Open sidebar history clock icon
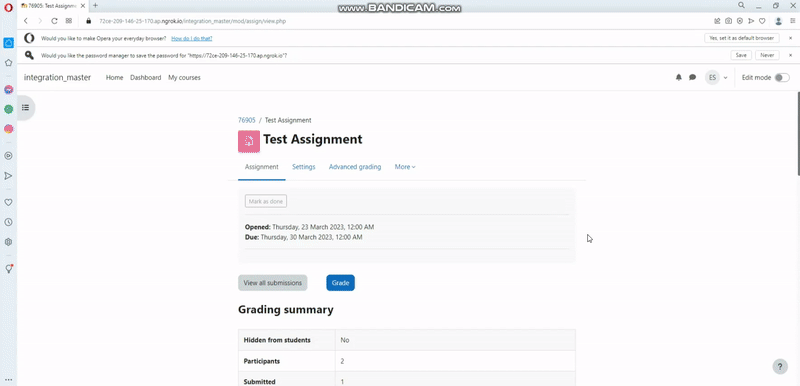This screenshot has width=800, height=386. [8, 222]
